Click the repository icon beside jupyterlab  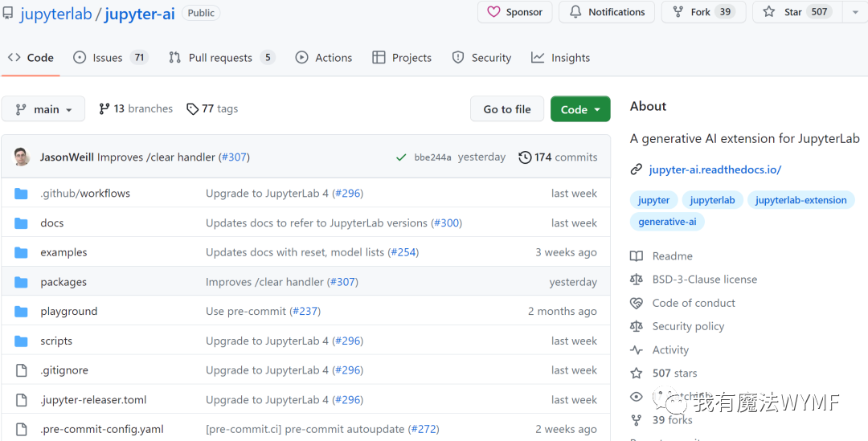click(x=8, y=13)
